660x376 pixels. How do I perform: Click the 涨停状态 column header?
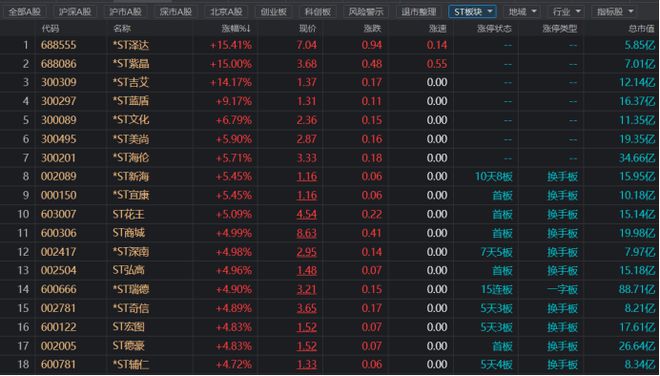tap(494, 29)
